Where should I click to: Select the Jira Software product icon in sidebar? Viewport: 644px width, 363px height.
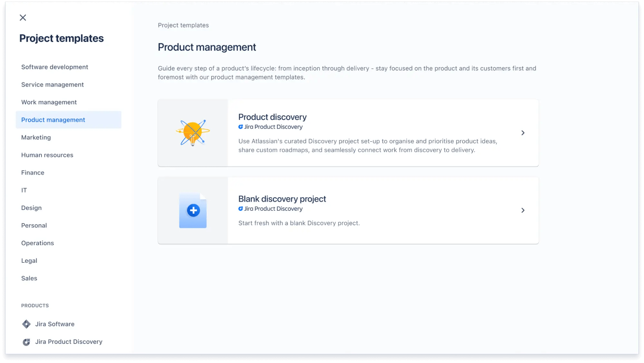coord(26,324)
